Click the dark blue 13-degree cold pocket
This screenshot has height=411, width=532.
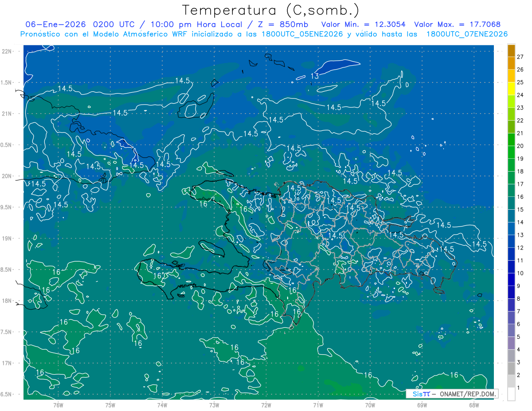[338, 67]
